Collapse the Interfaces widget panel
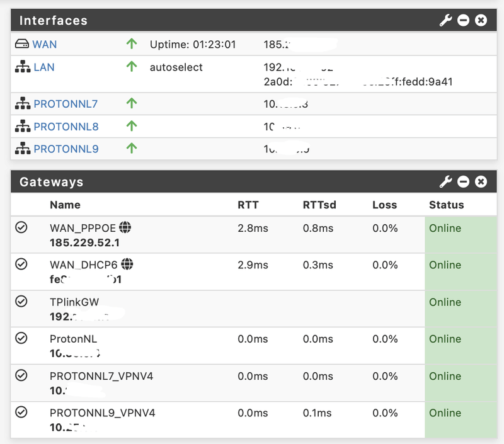The image size is (504, 444). pos(463,21)
